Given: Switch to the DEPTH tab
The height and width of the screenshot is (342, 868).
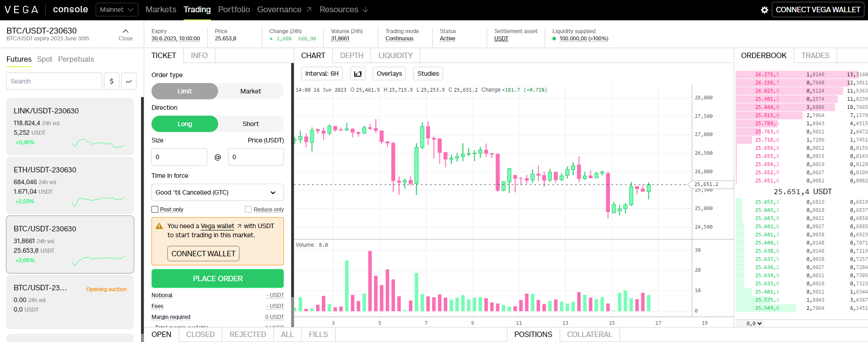Looking at the screenshot, I should point(351,55).
